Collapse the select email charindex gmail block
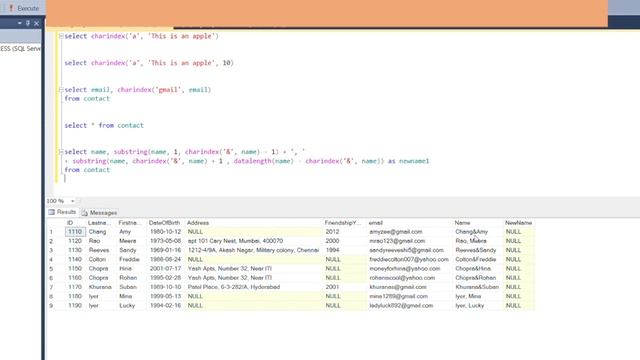 (61, 89)
